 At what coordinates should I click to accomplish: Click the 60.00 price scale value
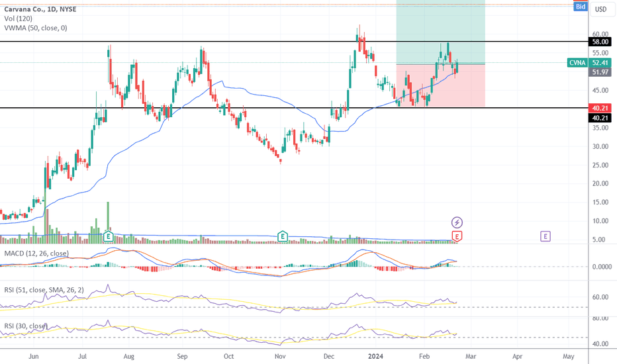[600, 34]
